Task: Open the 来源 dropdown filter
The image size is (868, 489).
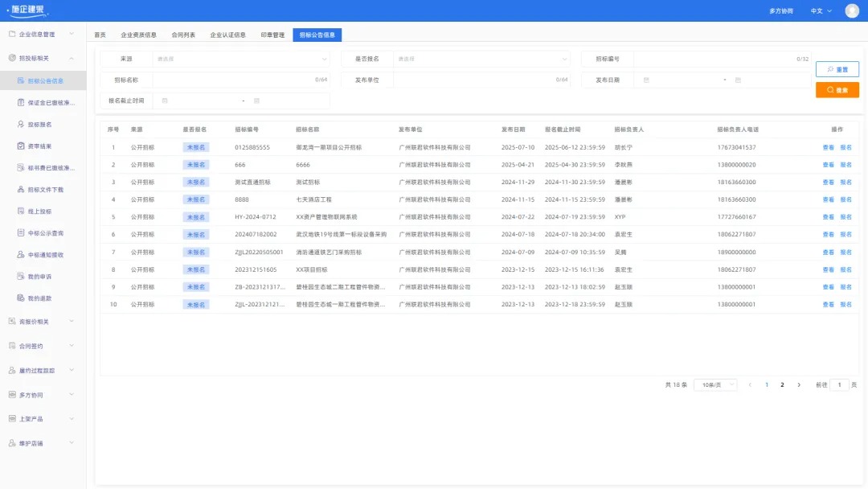Action: [x=240, y=59]
